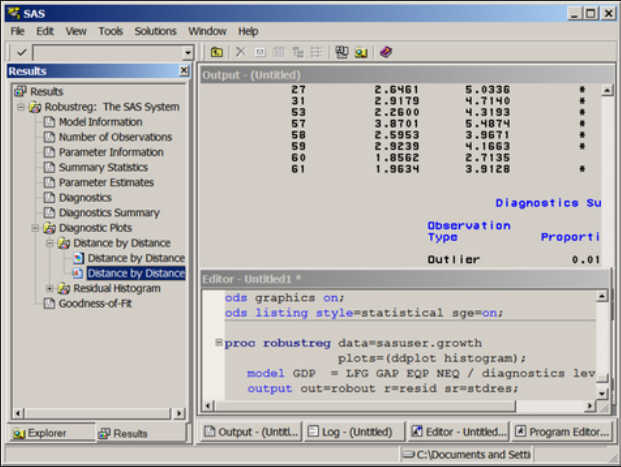Click the highlighted Distance by Distance item
621x467 pixels.
point(136,273)
